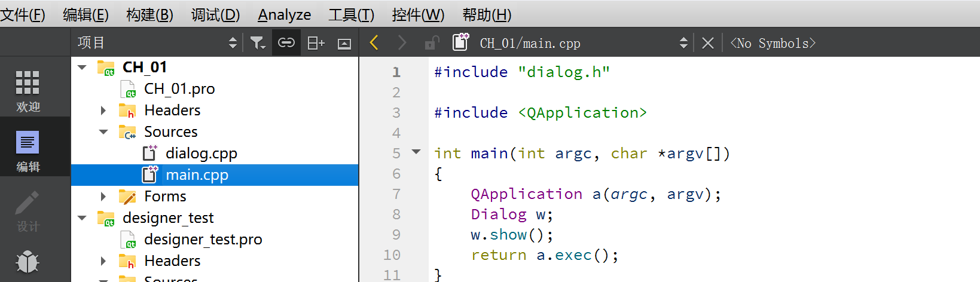Select designer_test.pro file
980x282 pixels.
coord(203,240)
